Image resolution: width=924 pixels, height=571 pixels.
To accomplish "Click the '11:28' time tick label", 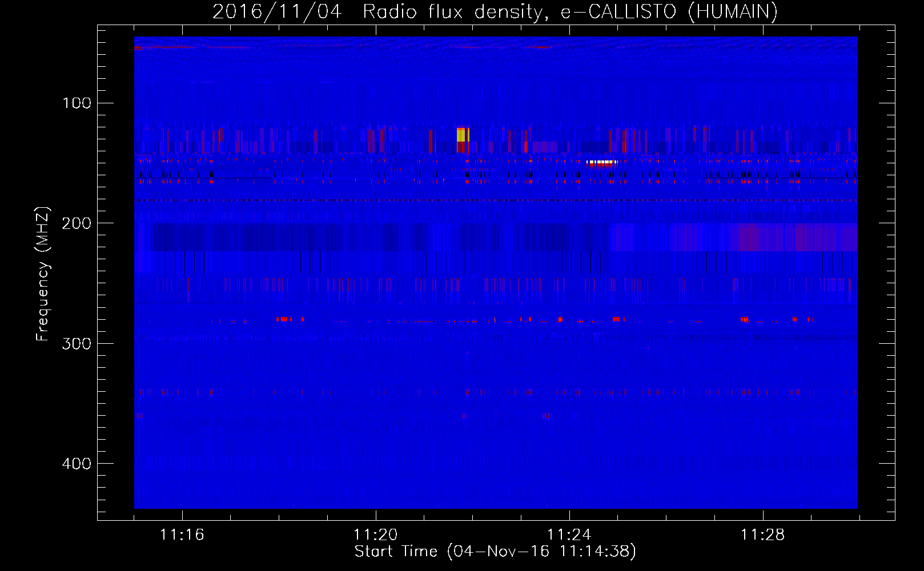I will [763, 535].
